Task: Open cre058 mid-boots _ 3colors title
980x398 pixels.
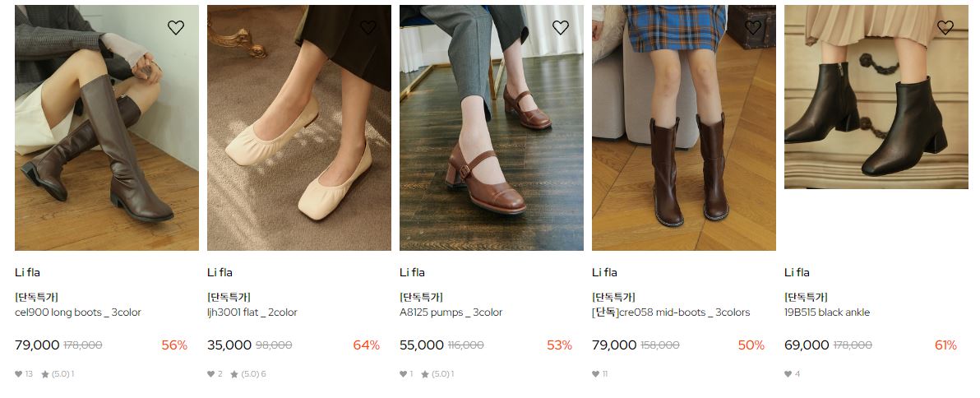Action: point(671,312)
